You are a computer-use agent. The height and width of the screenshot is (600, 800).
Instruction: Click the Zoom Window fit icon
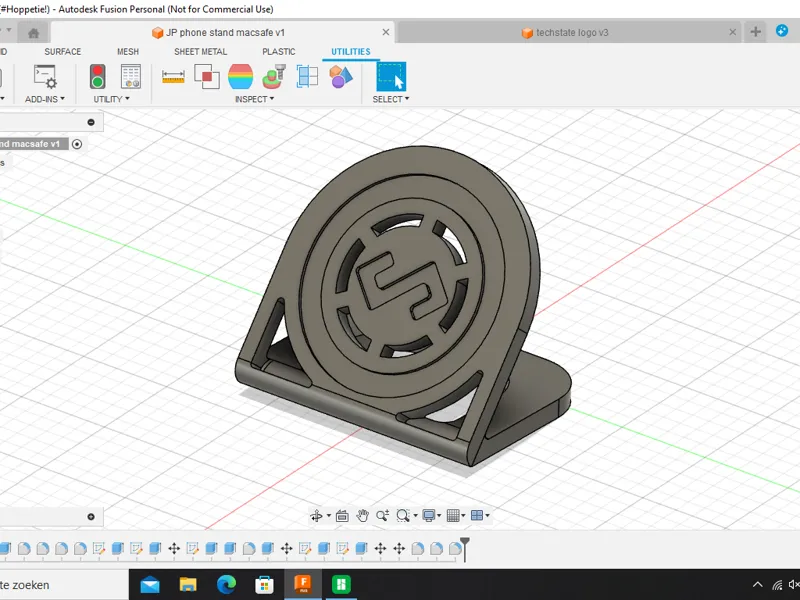click(403, 516)
